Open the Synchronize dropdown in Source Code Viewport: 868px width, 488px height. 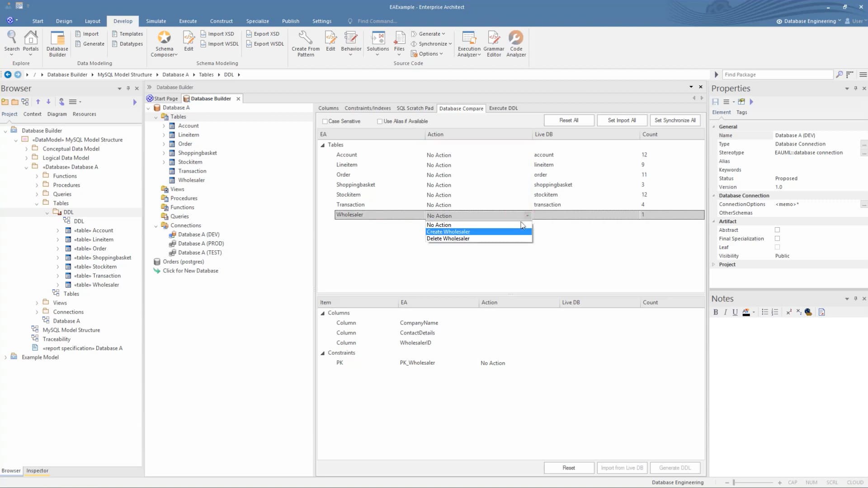pos(431,44)
